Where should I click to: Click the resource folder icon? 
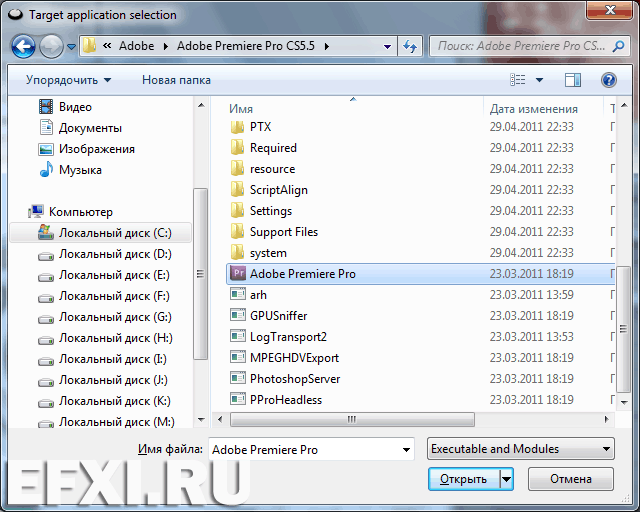237,169
